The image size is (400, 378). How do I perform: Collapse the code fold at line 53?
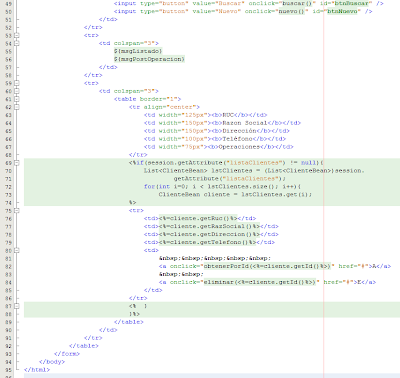click(17, 35)
